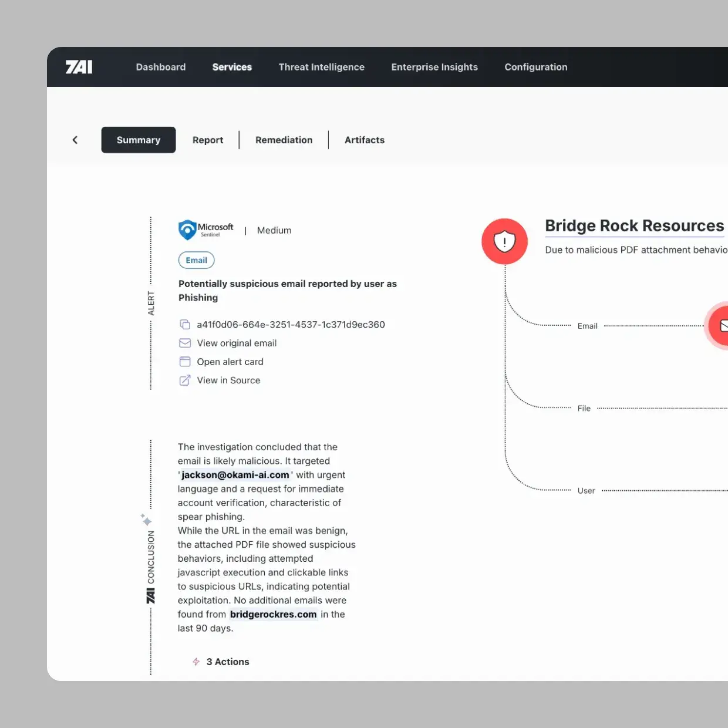Click the lightning bolt Actions icon
Screen dimensions: 728x728
click(x=196, y=662)
